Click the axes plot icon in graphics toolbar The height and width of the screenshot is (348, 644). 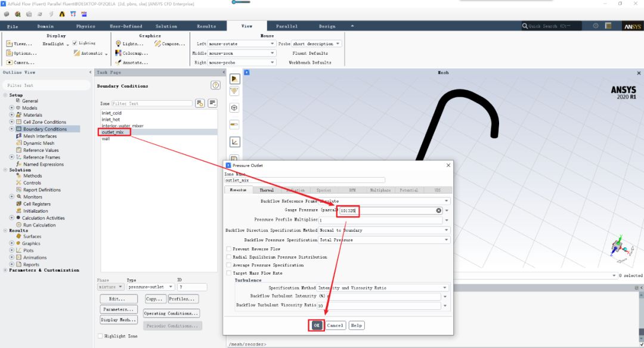(x=234, y=142)
